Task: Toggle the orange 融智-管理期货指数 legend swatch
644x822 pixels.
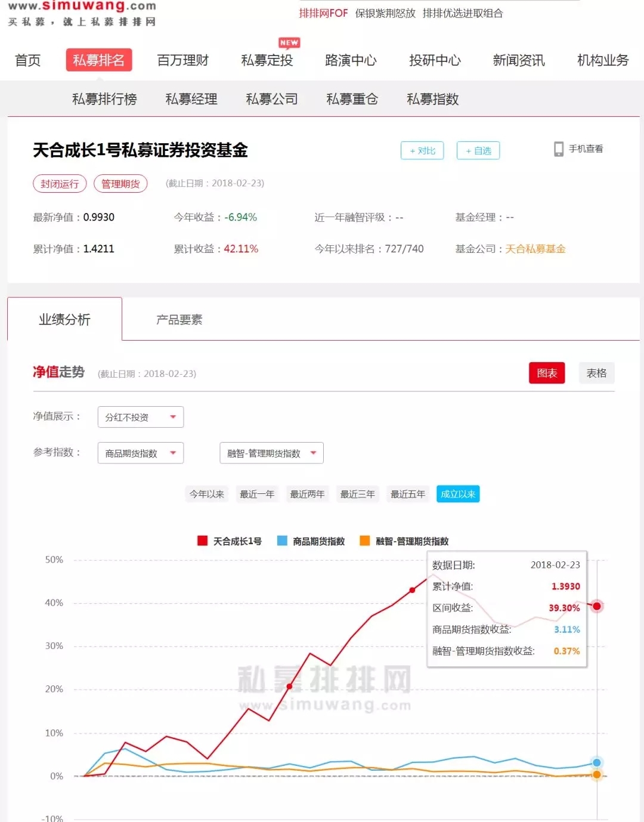Action: (x=365, y=540)
